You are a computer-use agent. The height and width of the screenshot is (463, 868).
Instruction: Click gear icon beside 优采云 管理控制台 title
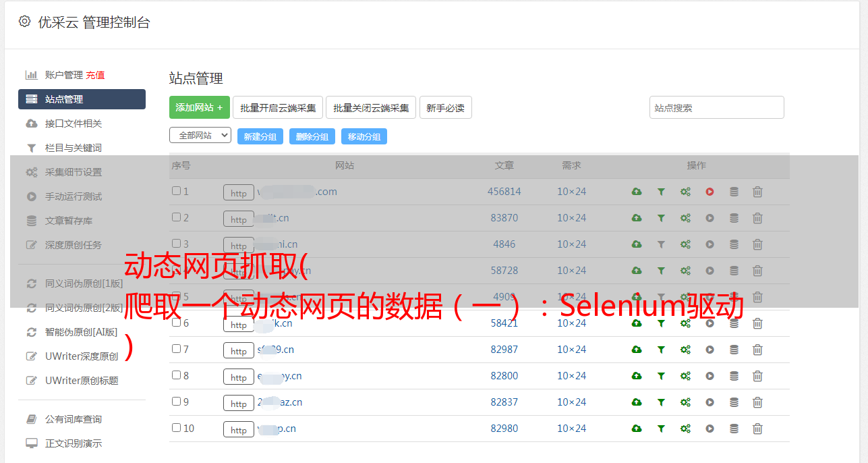pyautogui.click(x=24, y=22)
